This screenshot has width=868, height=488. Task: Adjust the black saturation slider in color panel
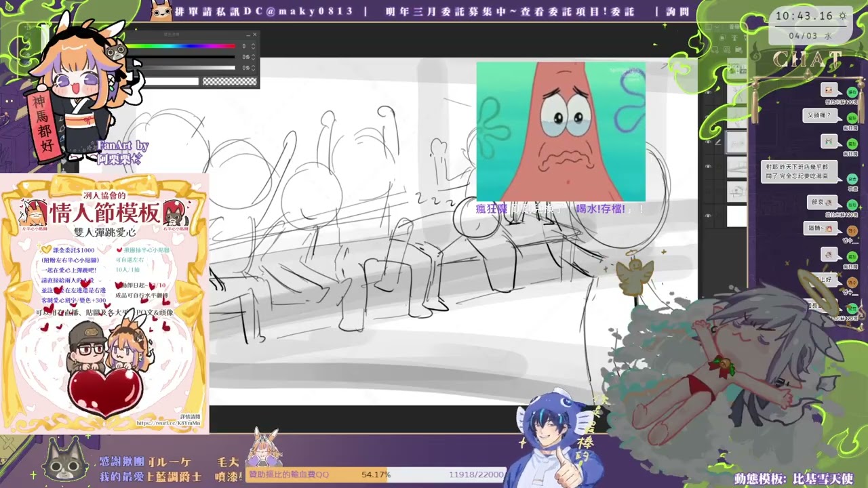pos(180,57)
